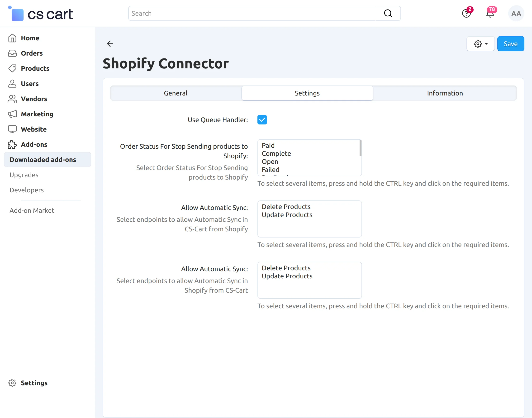Click the blue Save button

point(511,43)
